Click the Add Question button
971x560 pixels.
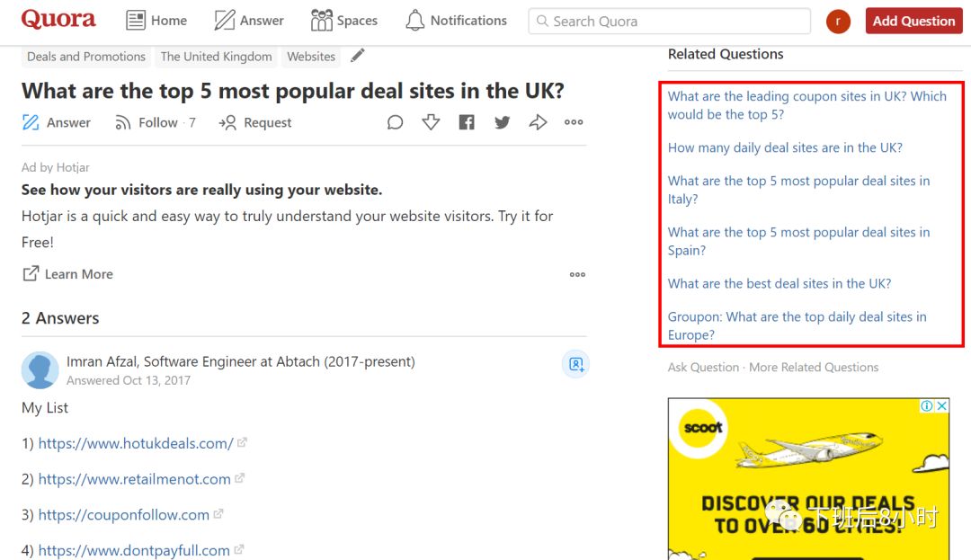[x=913, y=21]
